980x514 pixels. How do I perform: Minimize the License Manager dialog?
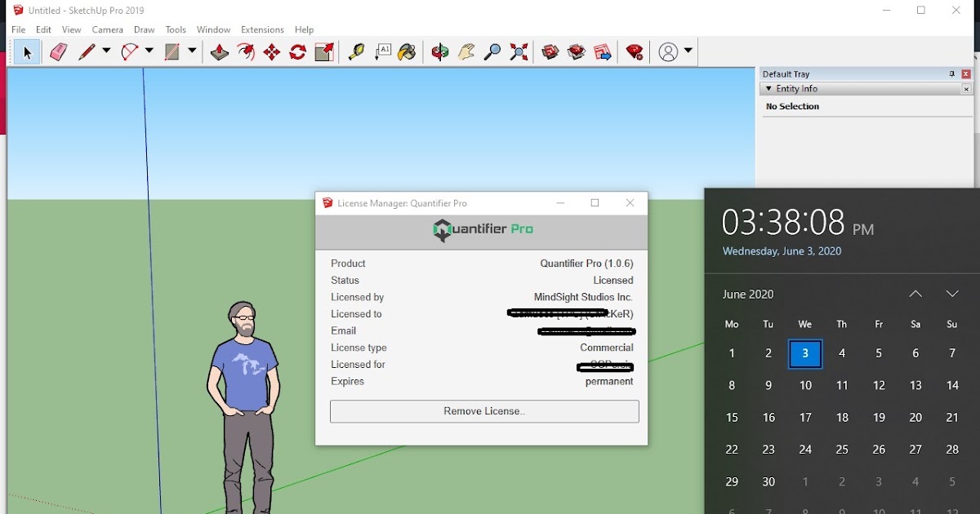(x=561, y=203)
